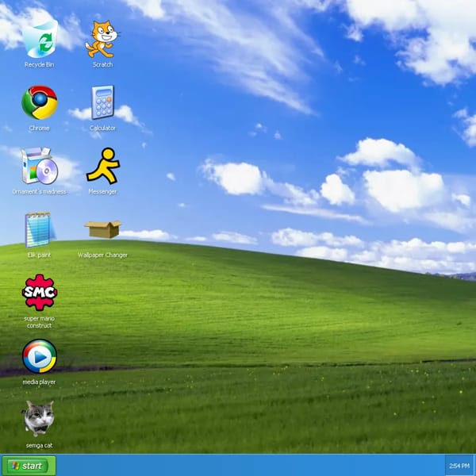
Task: Open the Calculator desktop icon
Action: [x=102, y=102]
